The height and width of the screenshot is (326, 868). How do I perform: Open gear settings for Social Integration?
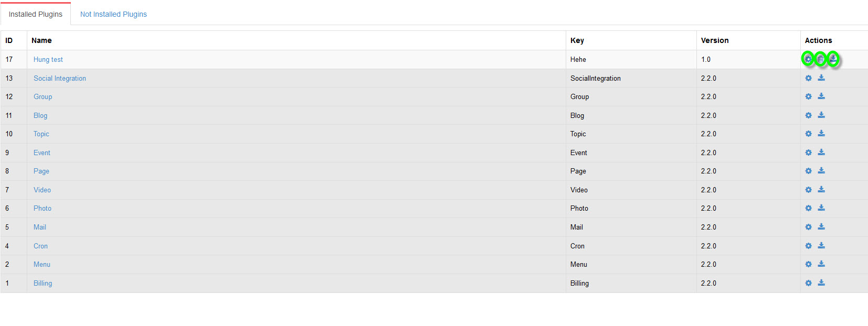click(x=808, y=78)
